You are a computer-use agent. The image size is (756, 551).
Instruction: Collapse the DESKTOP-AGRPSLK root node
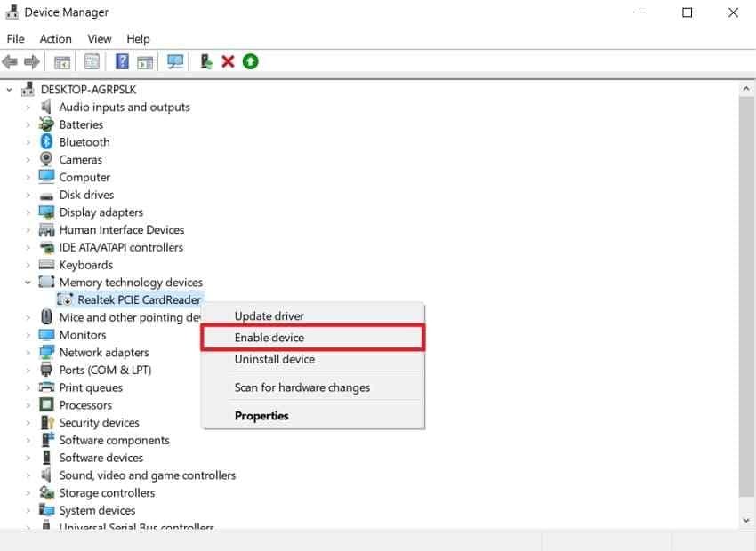coord(9,90)
